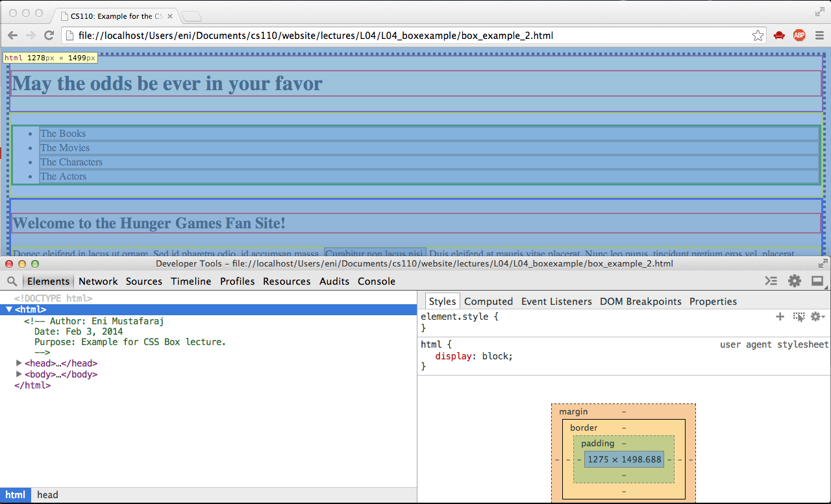Click 'The Characters' list item
Image resolution: width=831 pixels, height=504 pixels.
71,162
